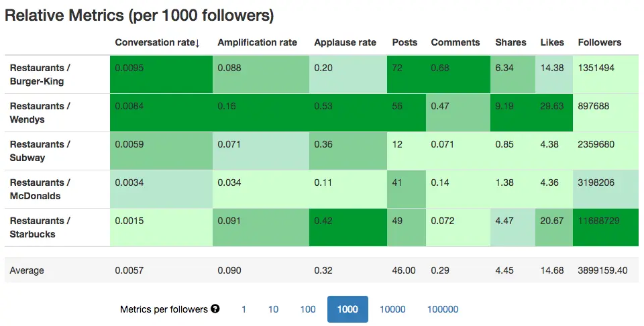Click the Restaurants / Subway row label
The image size is (644, 326).
[x=40, y=151]
